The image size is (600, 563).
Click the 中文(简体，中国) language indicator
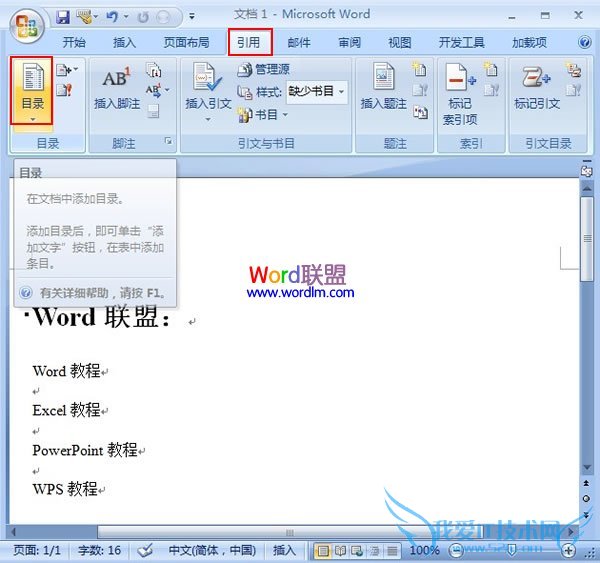(212, 550)
